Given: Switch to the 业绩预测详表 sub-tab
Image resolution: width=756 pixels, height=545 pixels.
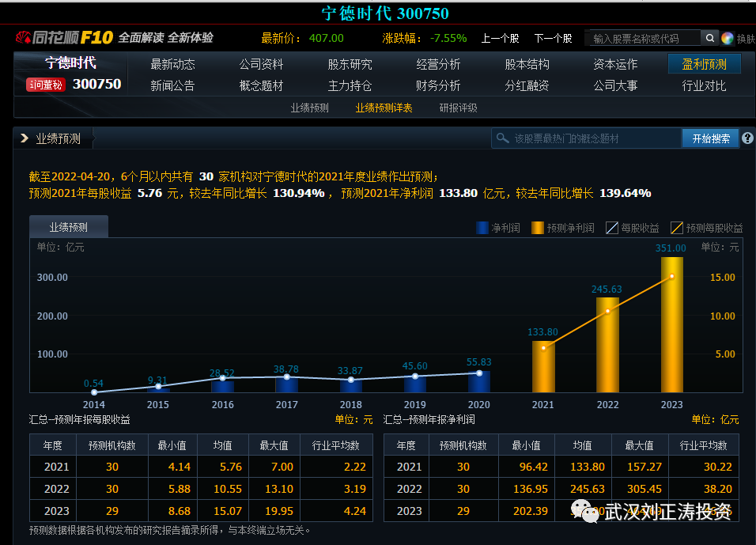Looking at the screenshot, I should coord(384,108).
